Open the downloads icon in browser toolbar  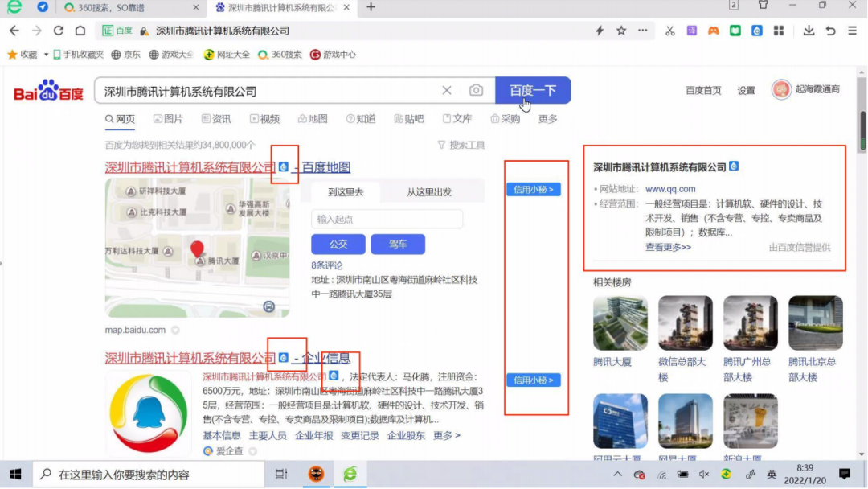(x=809, y=31)
